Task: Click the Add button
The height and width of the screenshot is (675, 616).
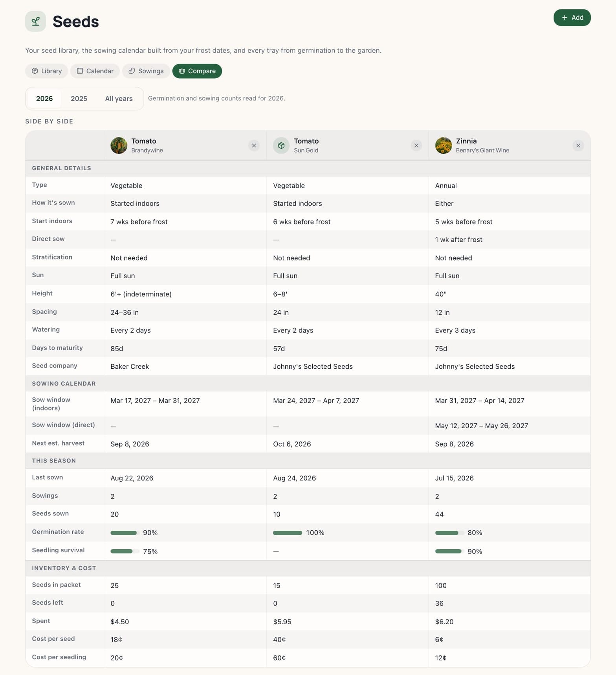Action: point(572,18)
